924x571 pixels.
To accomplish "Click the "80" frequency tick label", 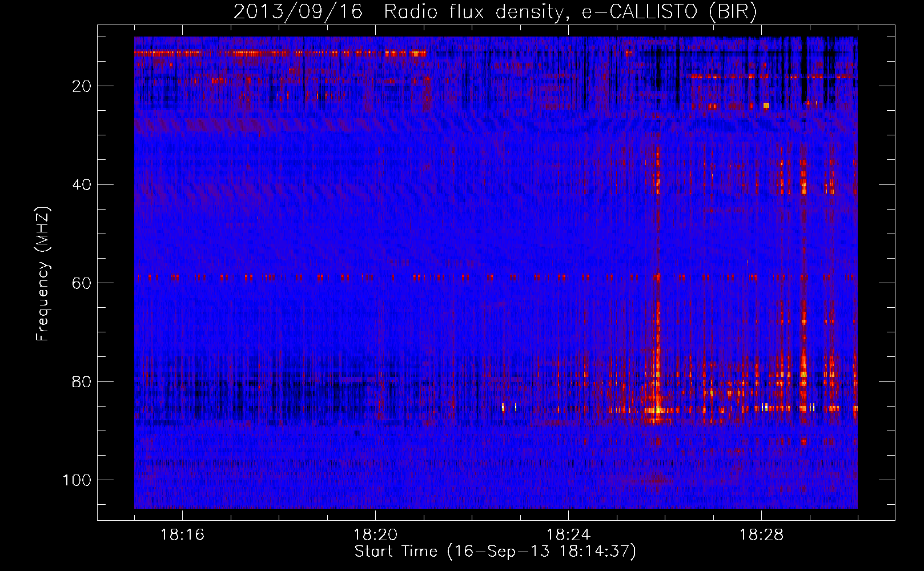I will [82, 381].
